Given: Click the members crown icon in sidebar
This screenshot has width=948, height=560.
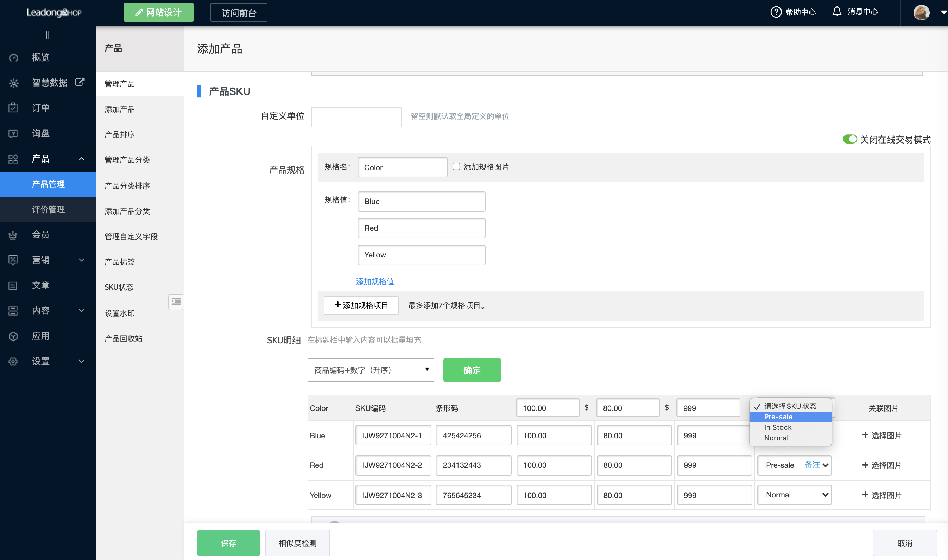Looking at the screenshot, I should (x=13, y=235).
